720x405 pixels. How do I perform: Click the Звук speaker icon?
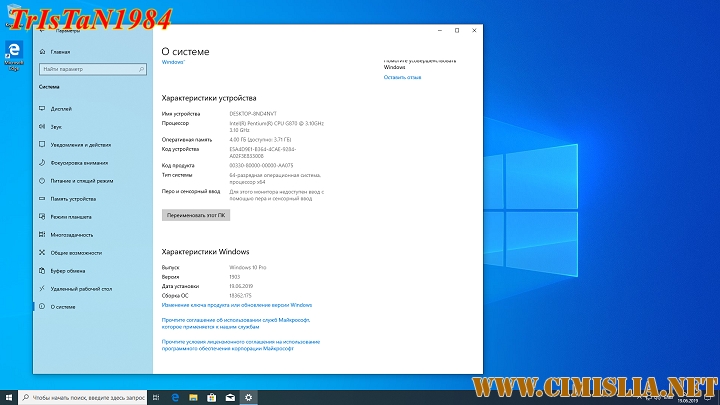[42, 127]
